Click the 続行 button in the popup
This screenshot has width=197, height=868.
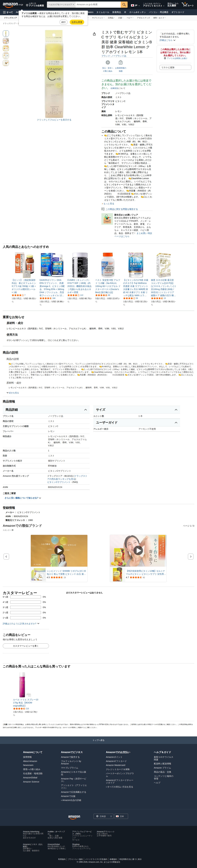64,22
